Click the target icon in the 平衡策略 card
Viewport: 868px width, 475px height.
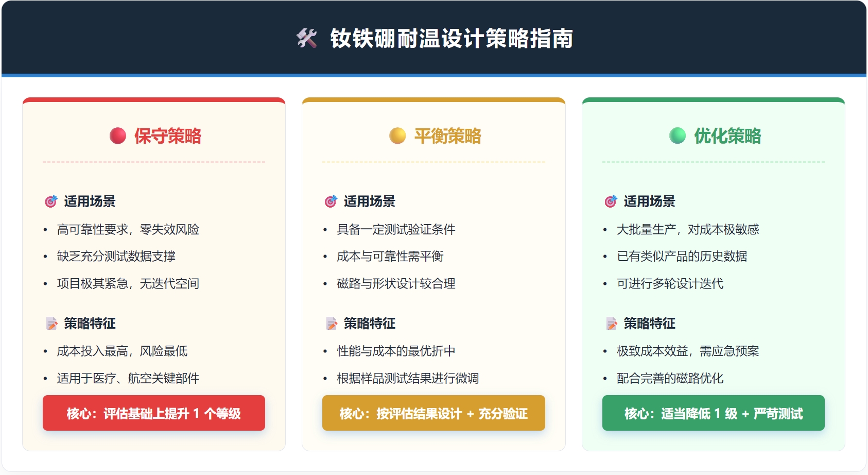point(331,201)
